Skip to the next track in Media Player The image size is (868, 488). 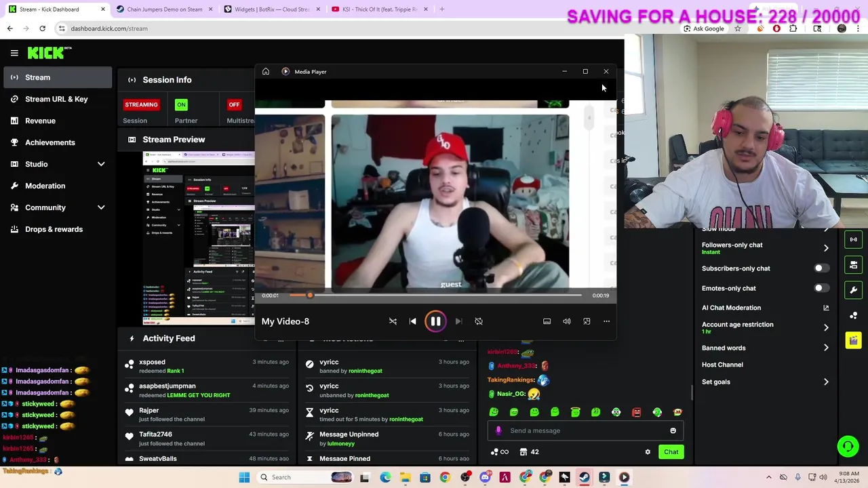(x=458, y=321)
